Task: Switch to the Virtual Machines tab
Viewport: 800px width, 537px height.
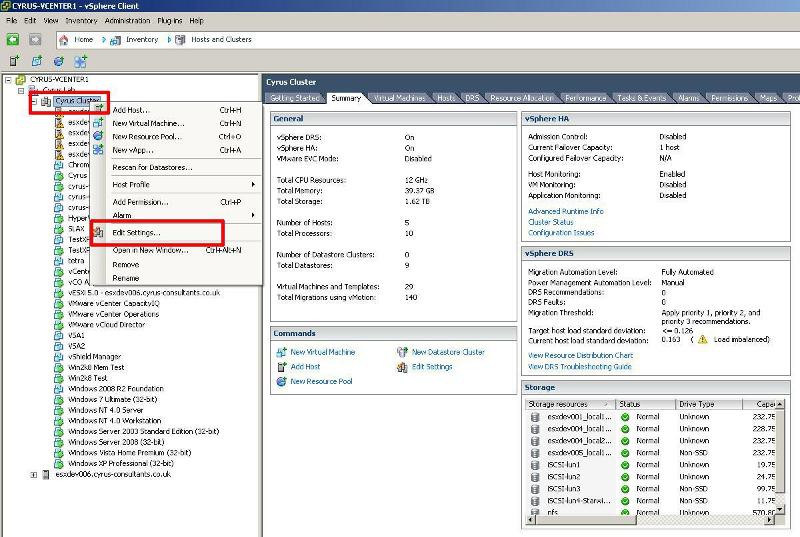Action: coord(399,98)
